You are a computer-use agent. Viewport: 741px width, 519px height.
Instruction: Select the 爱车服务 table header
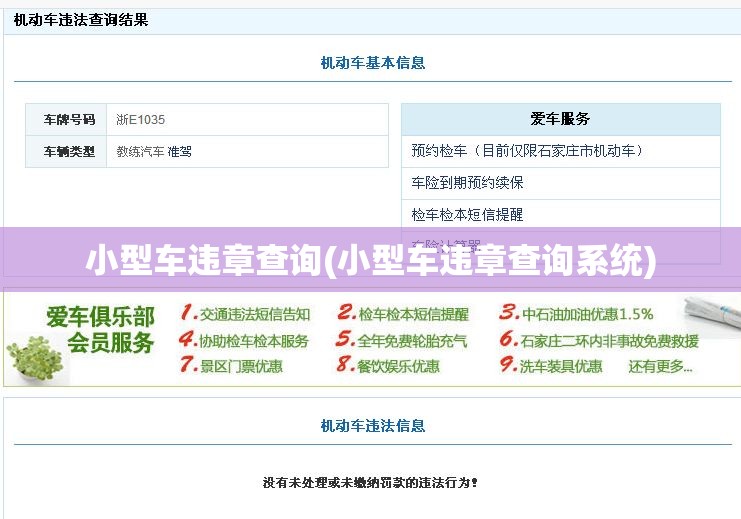[560, 119]
